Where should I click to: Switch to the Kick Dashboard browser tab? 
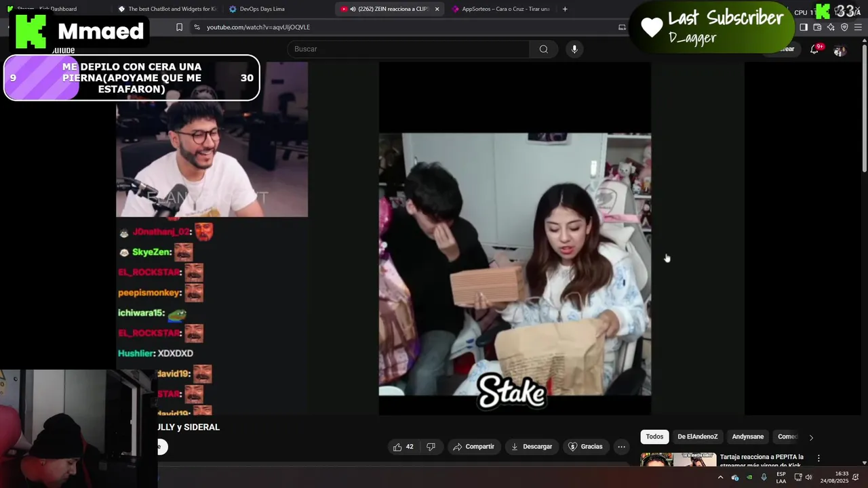(54, 9)
